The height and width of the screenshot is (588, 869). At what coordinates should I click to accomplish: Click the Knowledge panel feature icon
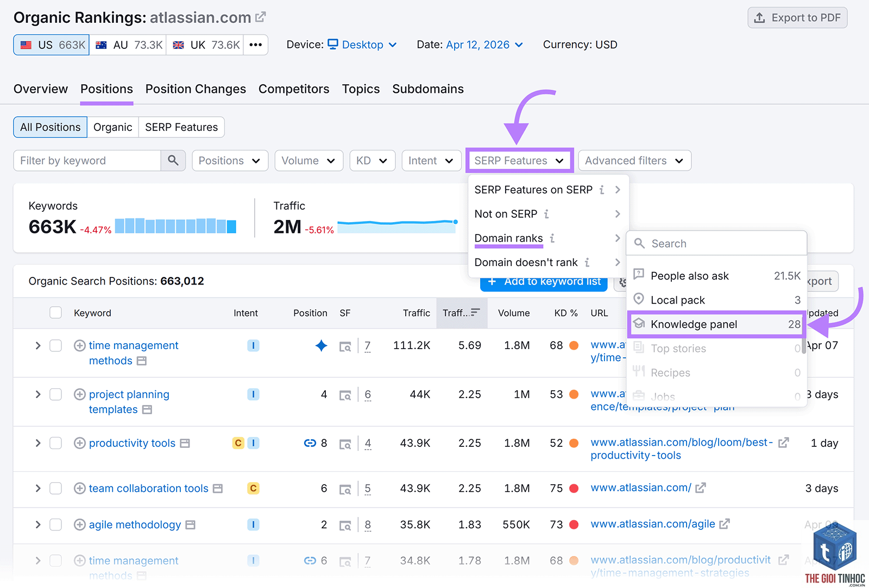point(639,324)
